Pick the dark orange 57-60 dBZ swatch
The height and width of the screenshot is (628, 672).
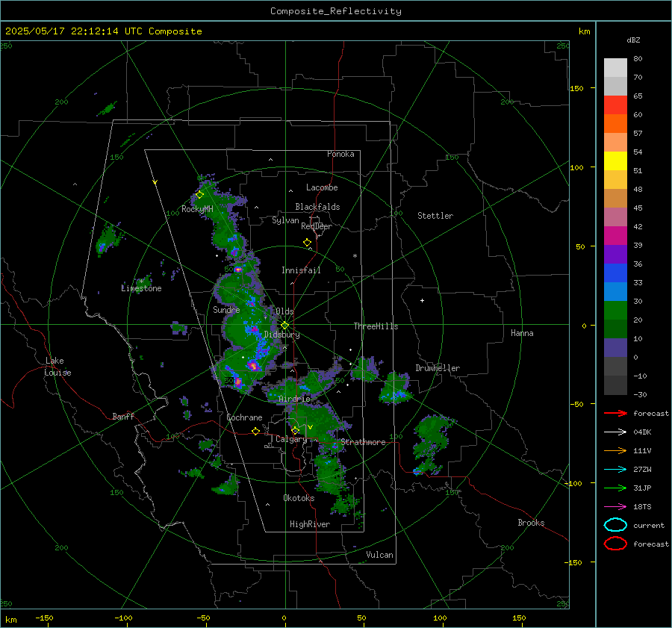(x=615, y=124)
